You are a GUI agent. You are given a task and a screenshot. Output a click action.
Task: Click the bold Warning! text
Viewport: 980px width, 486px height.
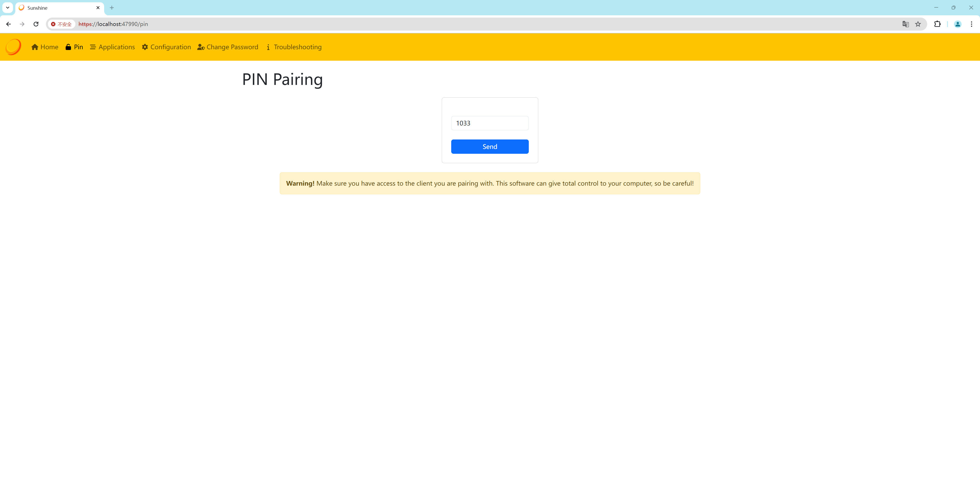click(x=300, y=184)
